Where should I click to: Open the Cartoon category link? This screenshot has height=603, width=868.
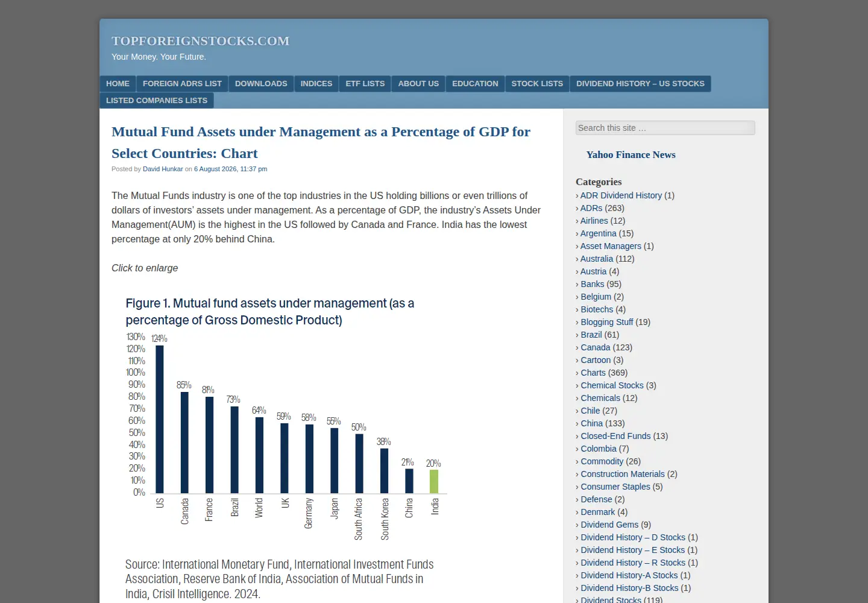[x=596, y=360]
